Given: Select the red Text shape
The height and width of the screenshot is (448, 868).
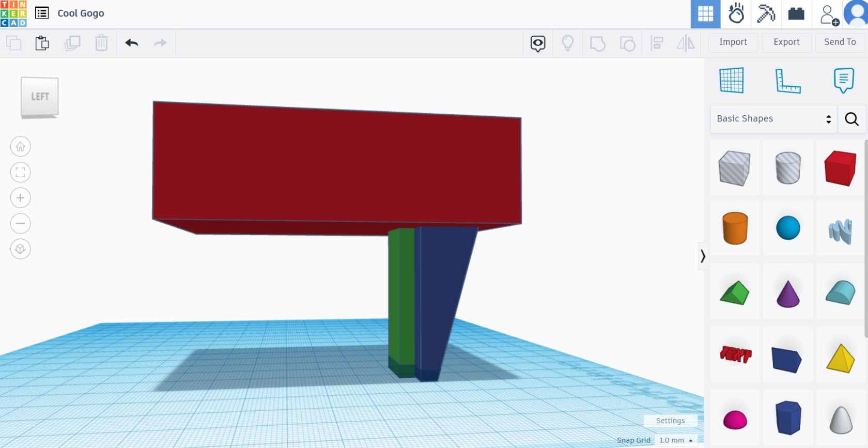Looking at the screenshot, I should click(x=736, y=354).
